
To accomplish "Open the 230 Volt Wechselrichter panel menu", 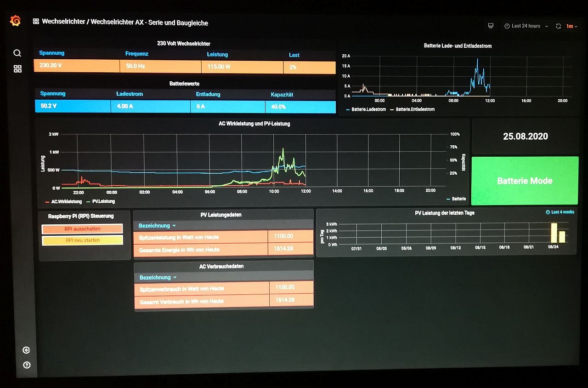I will (x=184, y=44).
